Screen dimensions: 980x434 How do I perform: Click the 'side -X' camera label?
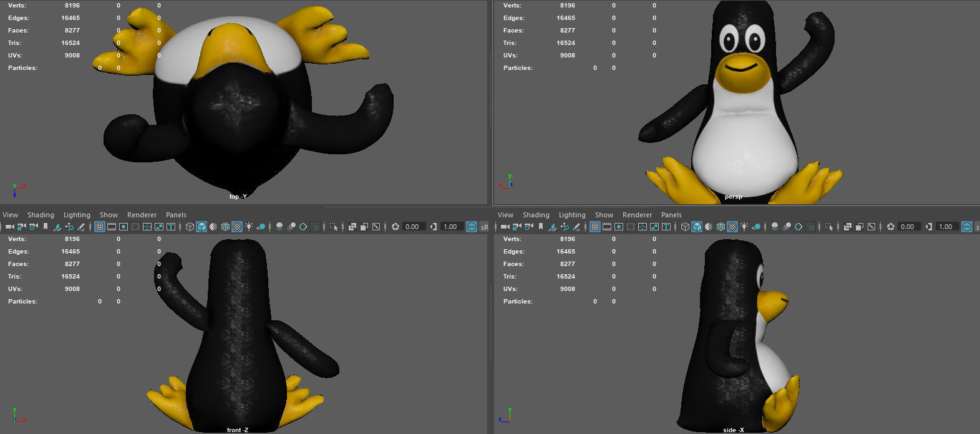(x=734, y=430)
